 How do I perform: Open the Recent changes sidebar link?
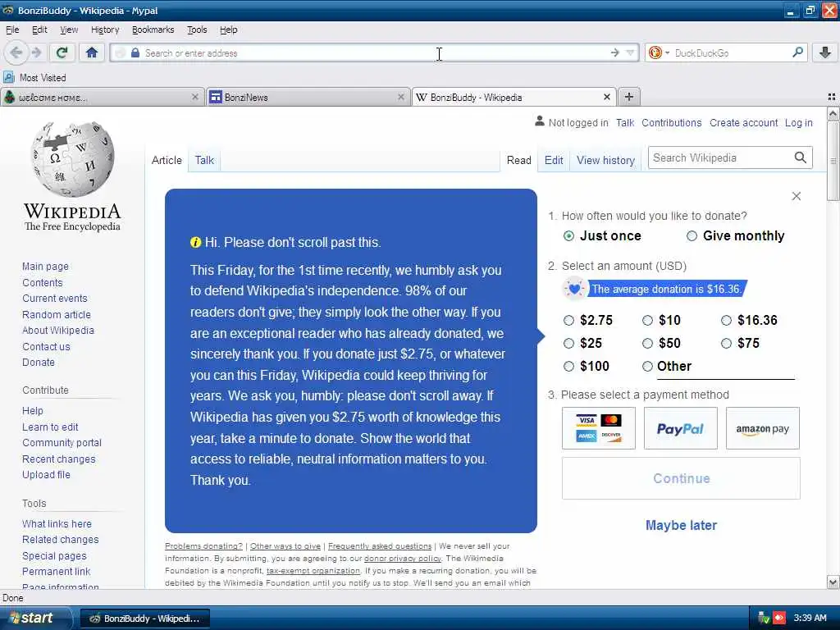tap(58, 459)
